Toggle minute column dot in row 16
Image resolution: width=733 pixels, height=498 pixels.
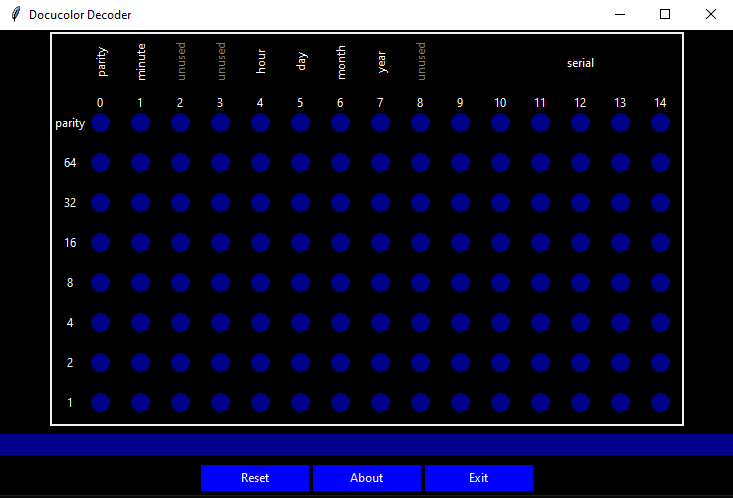140,243
